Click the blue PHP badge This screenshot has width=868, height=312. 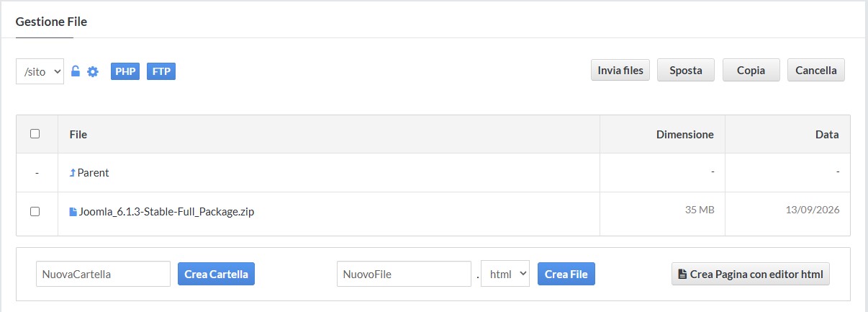pos(125,71)
